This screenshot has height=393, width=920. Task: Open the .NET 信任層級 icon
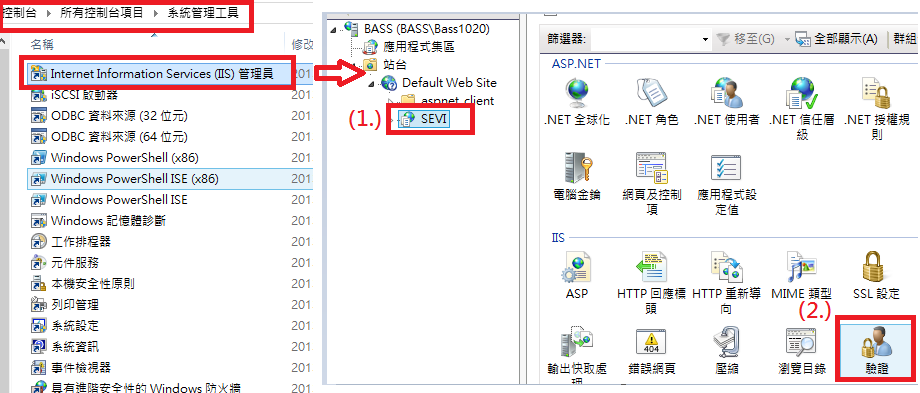click(x=801, y=109)
